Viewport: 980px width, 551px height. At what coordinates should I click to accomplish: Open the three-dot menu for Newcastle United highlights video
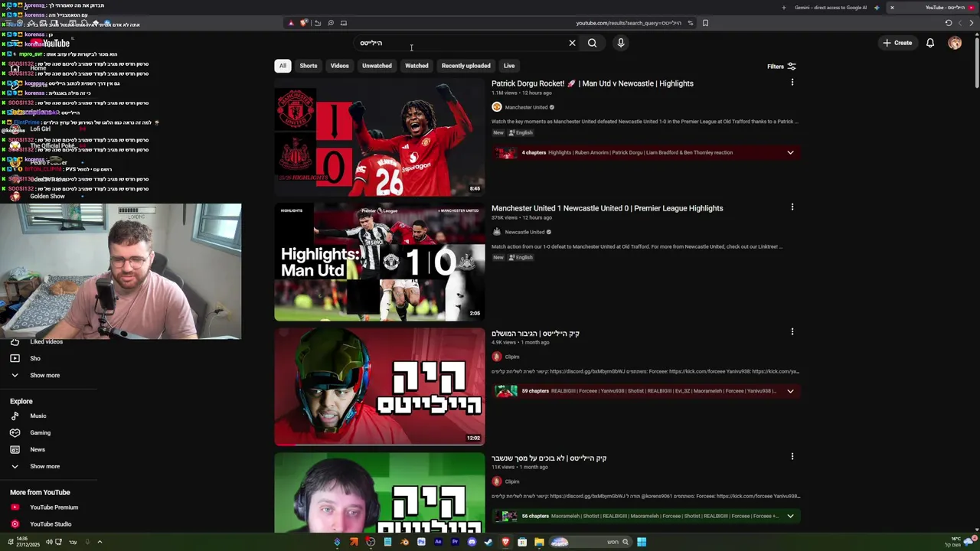point(792,207)
